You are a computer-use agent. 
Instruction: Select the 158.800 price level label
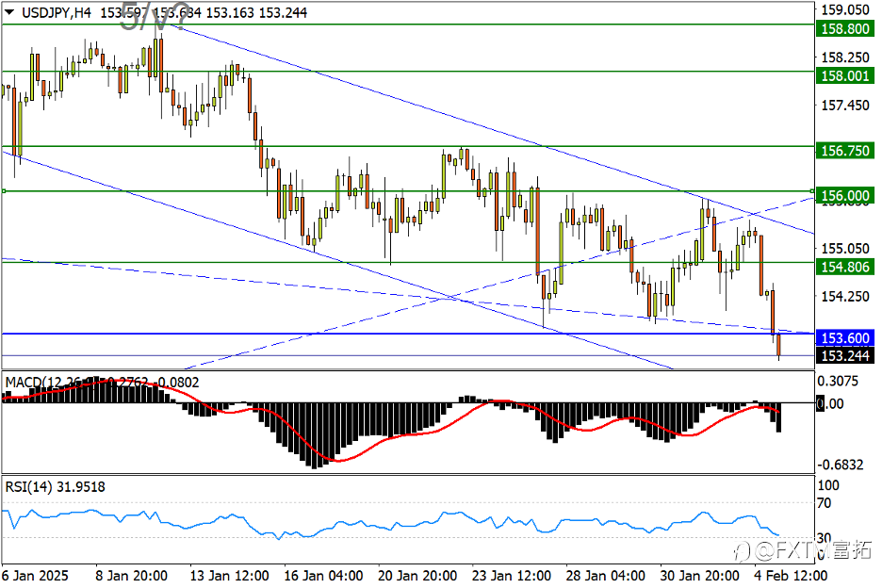pos(845,28)
